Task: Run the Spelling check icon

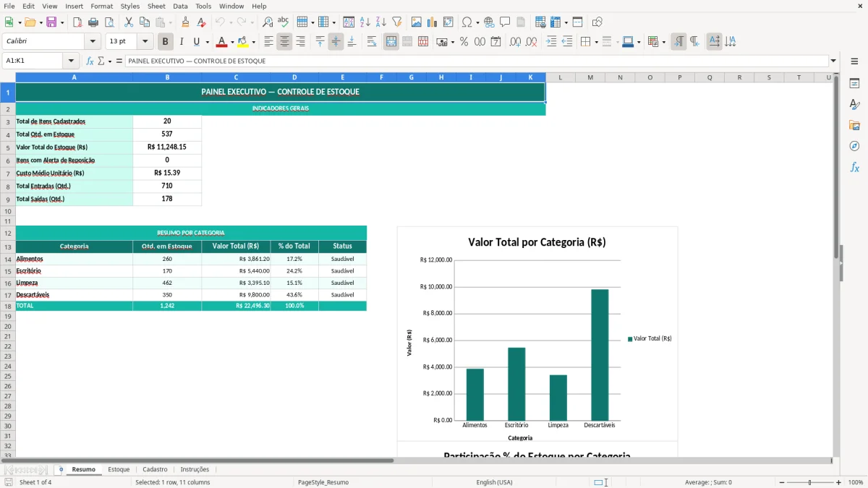Action: click(284, 22)
